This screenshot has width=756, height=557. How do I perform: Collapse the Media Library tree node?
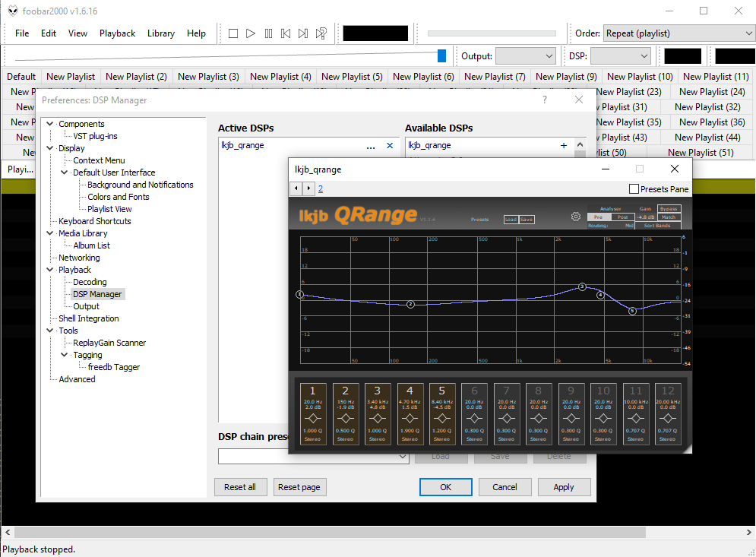coord(49,233)
